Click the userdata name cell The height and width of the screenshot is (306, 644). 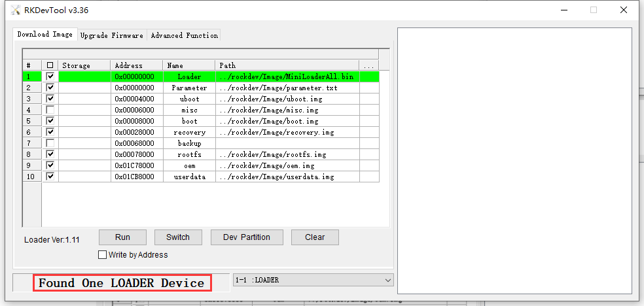click(x=189, y=177)
